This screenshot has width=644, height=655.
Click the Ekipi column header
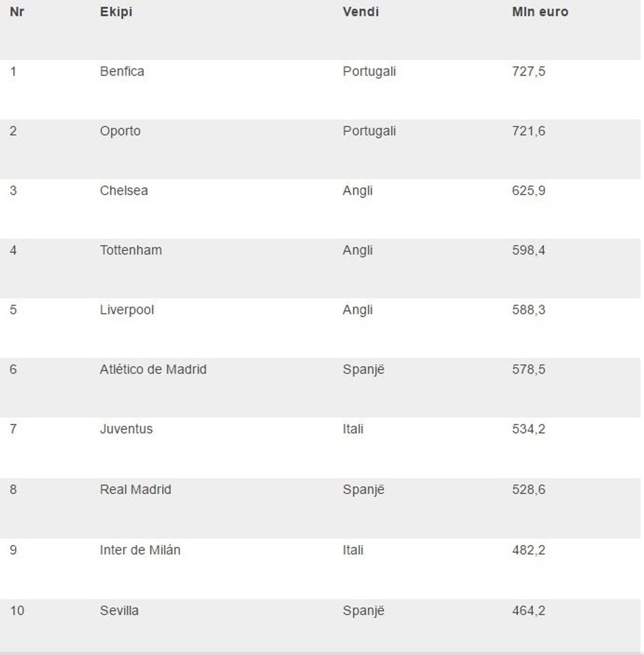116,12
